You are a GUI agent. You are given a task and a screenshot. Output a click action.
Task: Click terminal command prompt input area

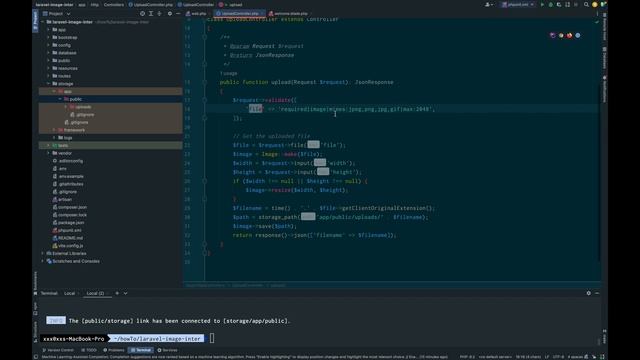[x=212, y=338]
